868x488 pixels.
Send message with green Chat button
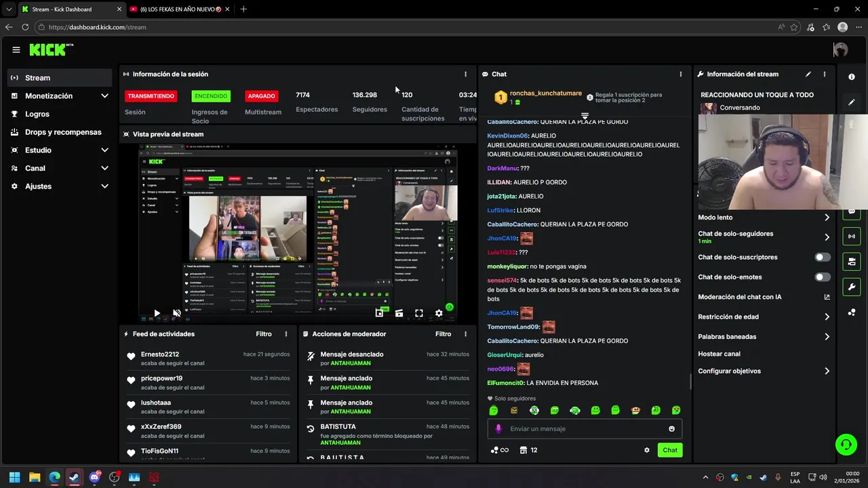(x=670, y=450)
